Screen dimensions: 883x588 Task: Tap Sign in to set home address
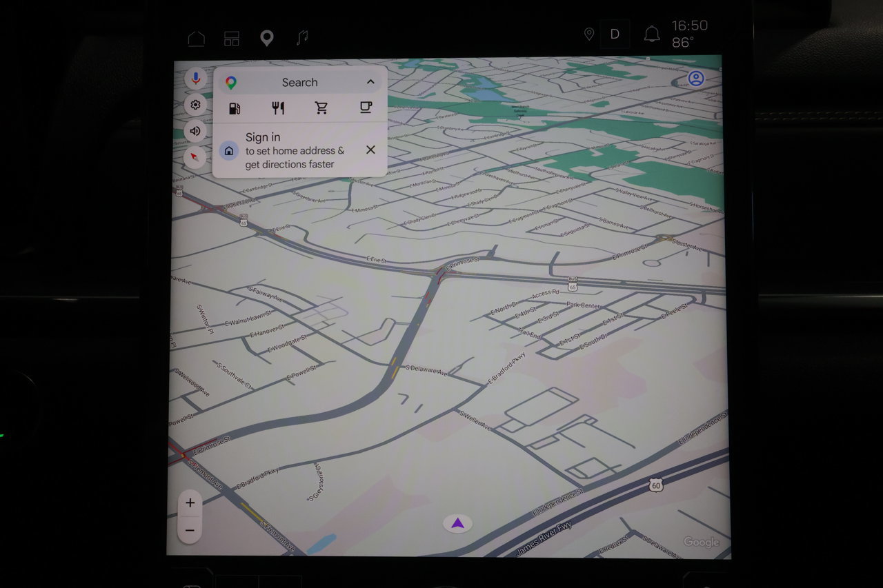(295, 150)
